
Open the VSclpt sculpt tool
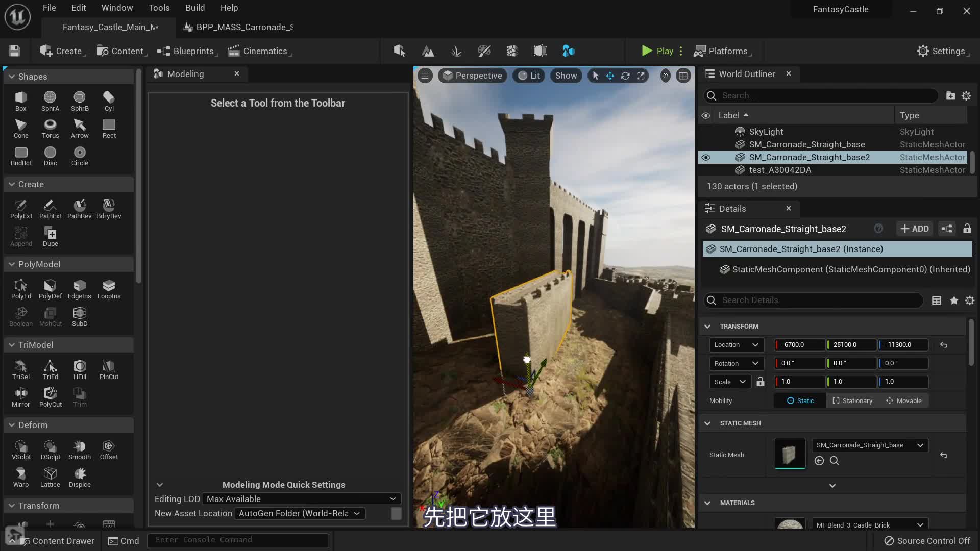click(20, 450)
